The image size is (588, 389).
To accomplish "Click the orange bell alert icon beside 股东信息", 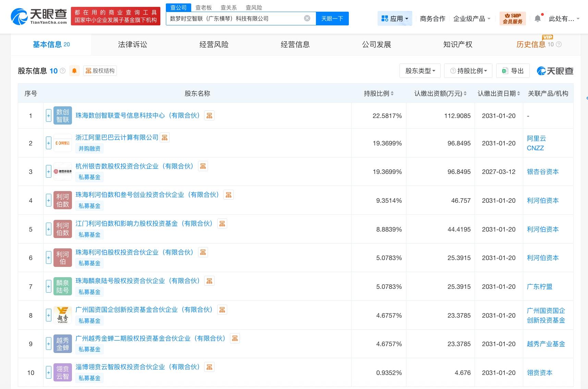I will (74, 71).
